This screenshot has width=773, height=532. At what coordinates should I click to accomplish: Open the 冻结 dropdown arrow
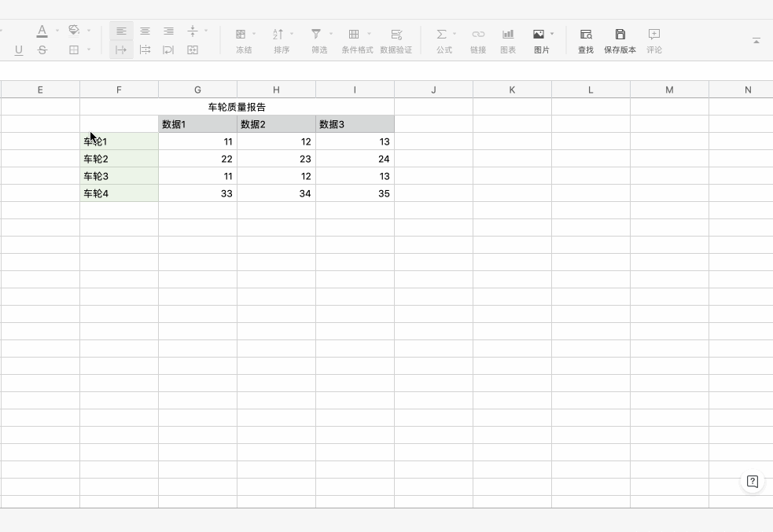254,34
